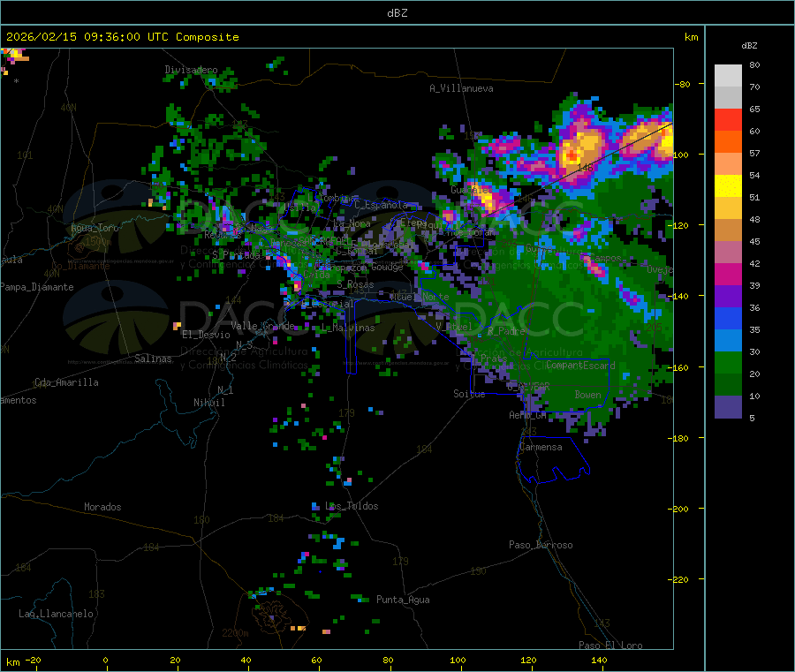The height and width of the screenshot is (672, 795).
Task: Click the A_Villanueva map label
Action: [x=461, y=88]
